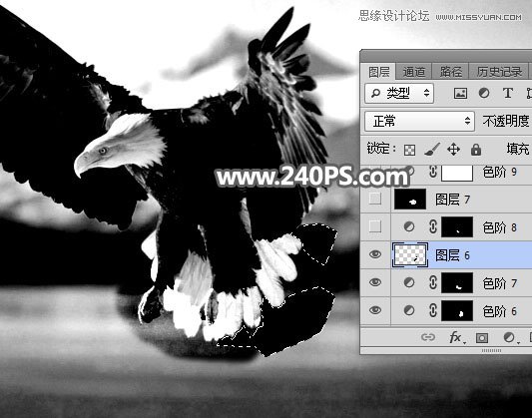The image size is (532, 418).
Task: Filter layers by text layer T icon
Action: pyautogui.click(x=508, y=93)
